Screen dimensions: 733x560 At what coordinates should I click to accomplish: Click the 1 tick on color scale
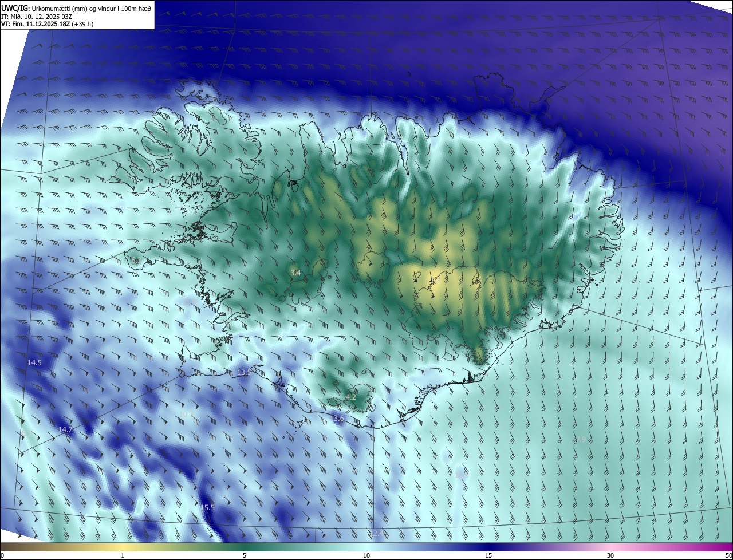[x=123, y=555]
